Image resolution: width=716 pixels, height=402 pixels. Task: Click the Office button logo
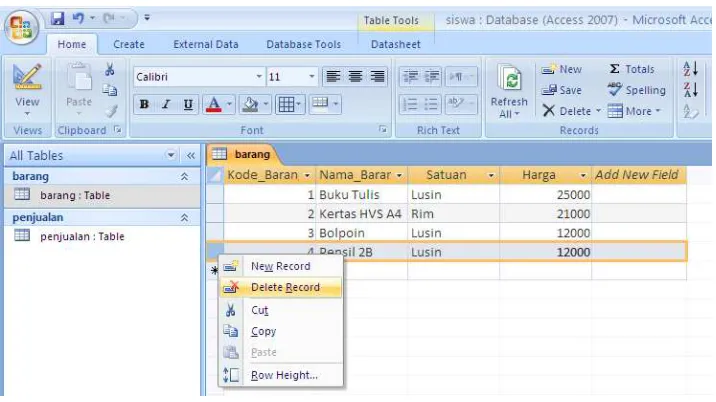point(21,27)
